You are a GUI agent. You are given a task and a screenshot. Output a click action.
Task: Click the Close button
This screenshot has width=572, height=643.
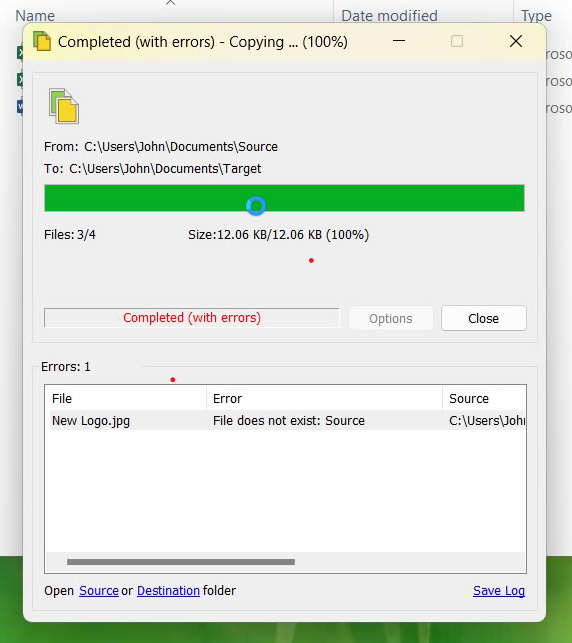point(483,318)
